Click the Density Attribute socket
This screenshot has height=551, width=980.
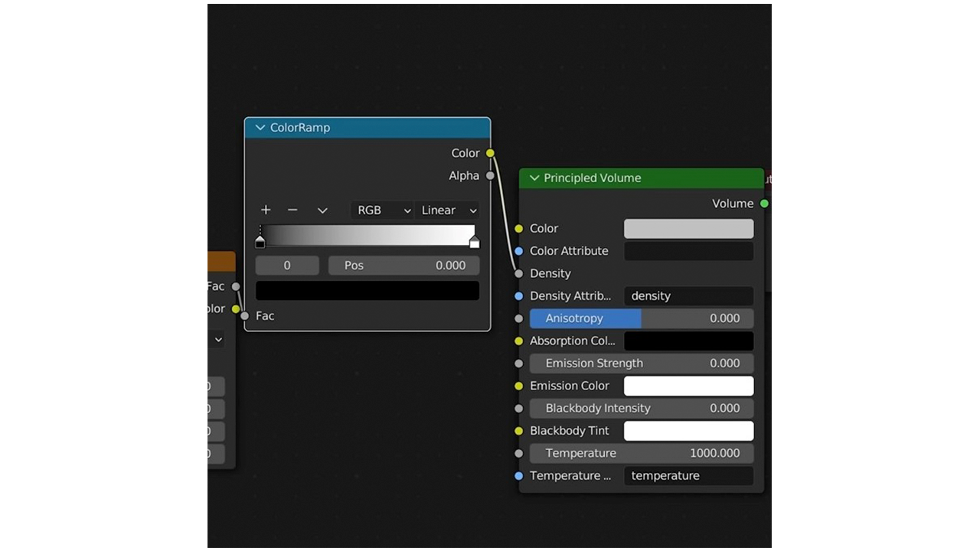(519, 296)
